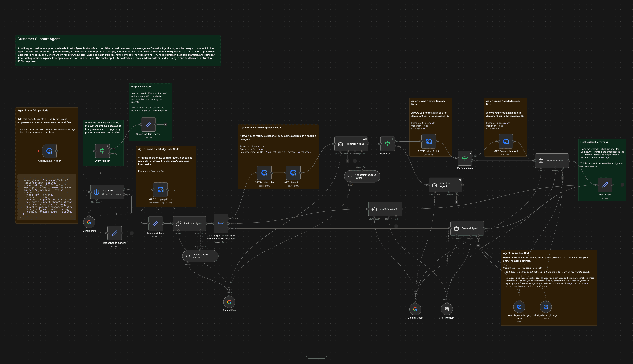Click the Gemini mini model icon
The height and width of the screenshot is (364, 633).
[x=89, y=222]
